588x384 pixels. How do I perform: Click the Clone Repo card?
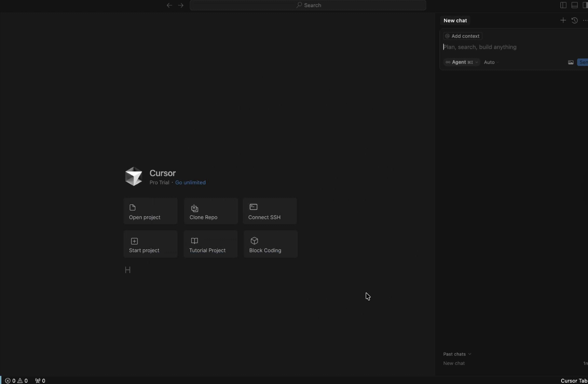tap(211, 211)
